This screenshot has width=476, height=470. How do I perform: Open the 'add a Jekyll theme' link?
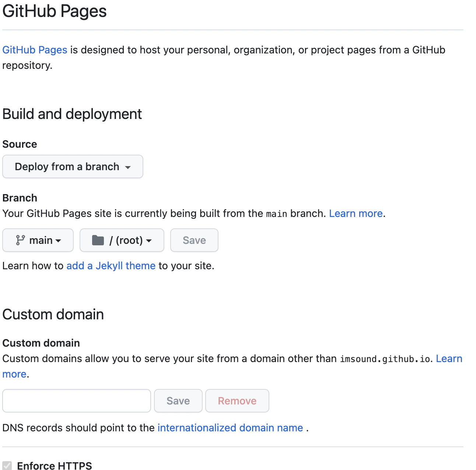(x=111, y=266)
